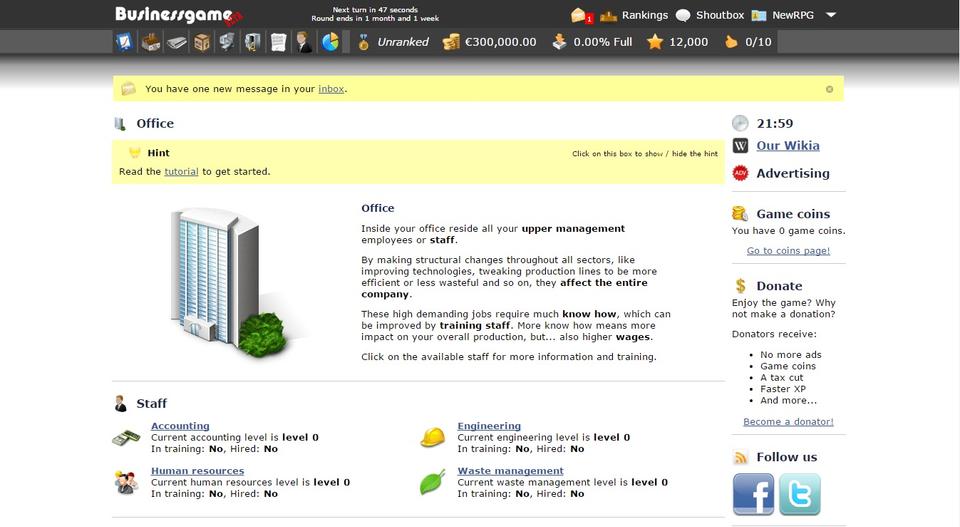Click Become a donator link
This screenshot has width=960, height=527.
[x=788, y=422]
